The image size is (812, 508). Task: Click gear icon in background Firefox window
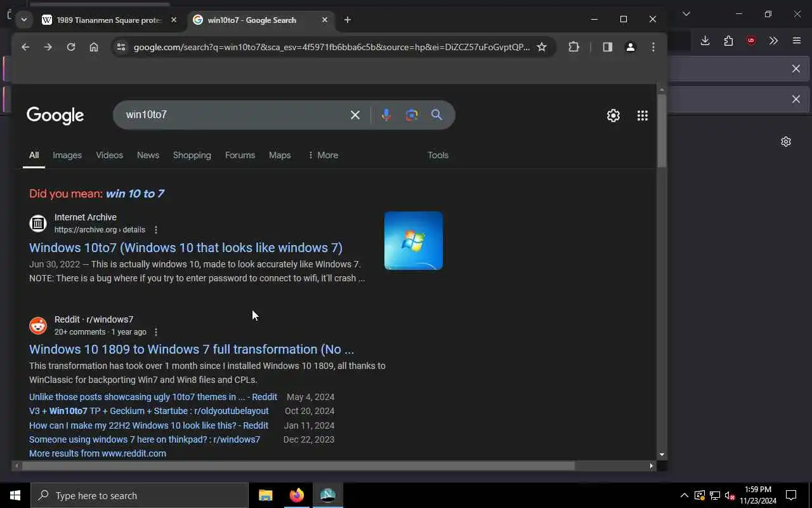click(x=786, y=142)
